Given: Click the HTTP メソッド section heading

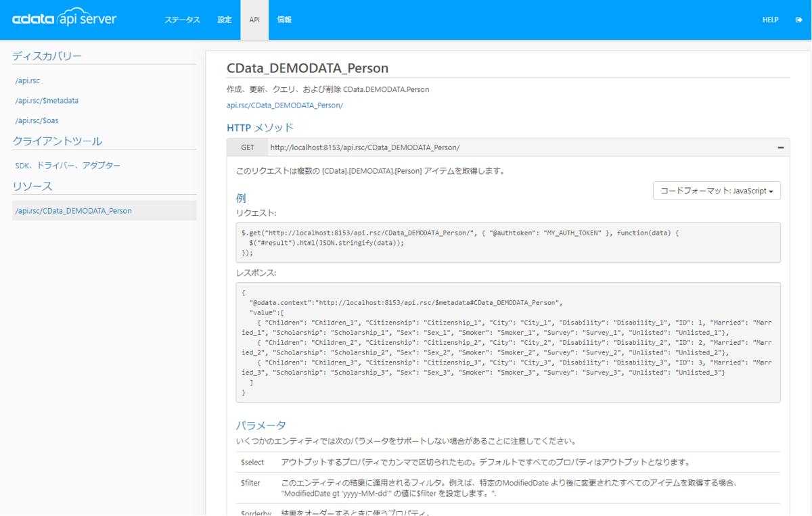Looking at the screenshot, I should coord(260,127).
